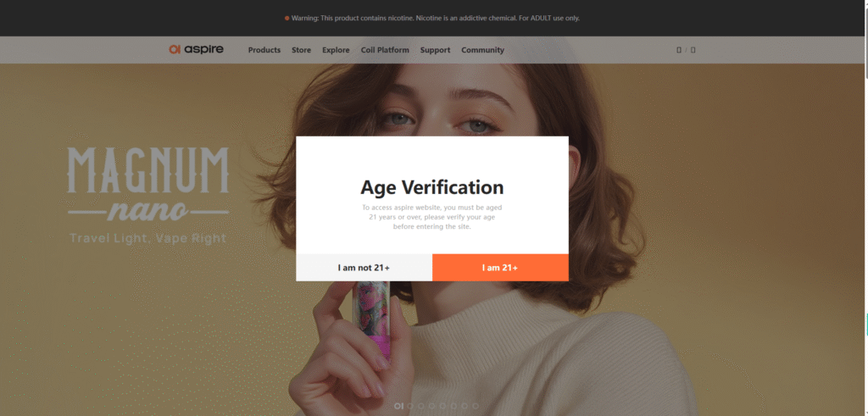Select the fourth carousel pagination dot
Screen dimensions: 868x416
(x=433, y=407)
